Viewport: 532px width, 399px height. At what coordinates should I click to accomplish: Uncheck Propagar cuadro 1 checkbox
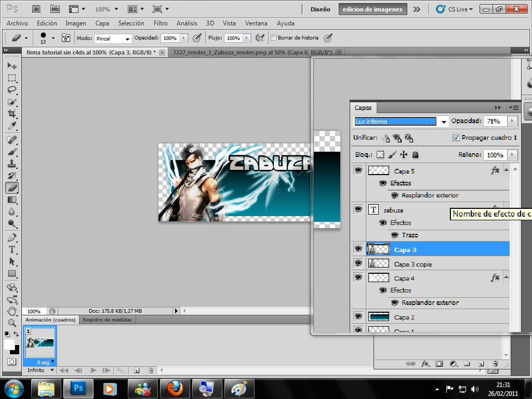456,137
